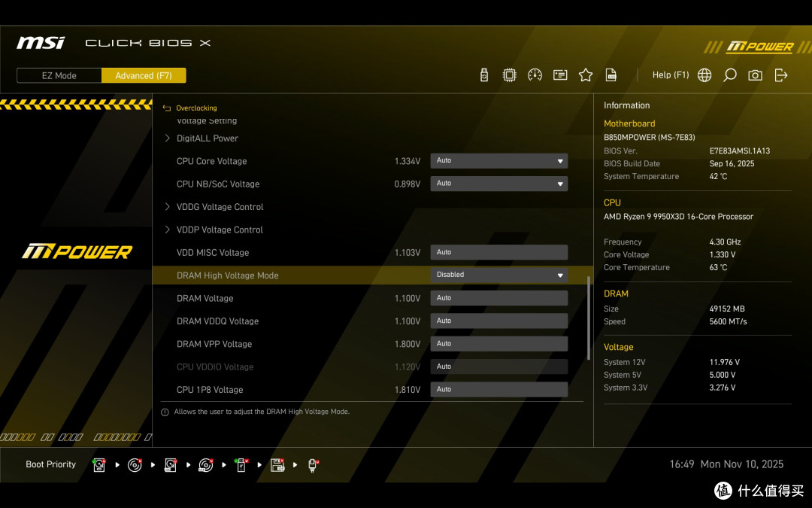Select the DRAM High Voltage Mode row label
Viewport: 812px width, 508px height.
point(227,275)
